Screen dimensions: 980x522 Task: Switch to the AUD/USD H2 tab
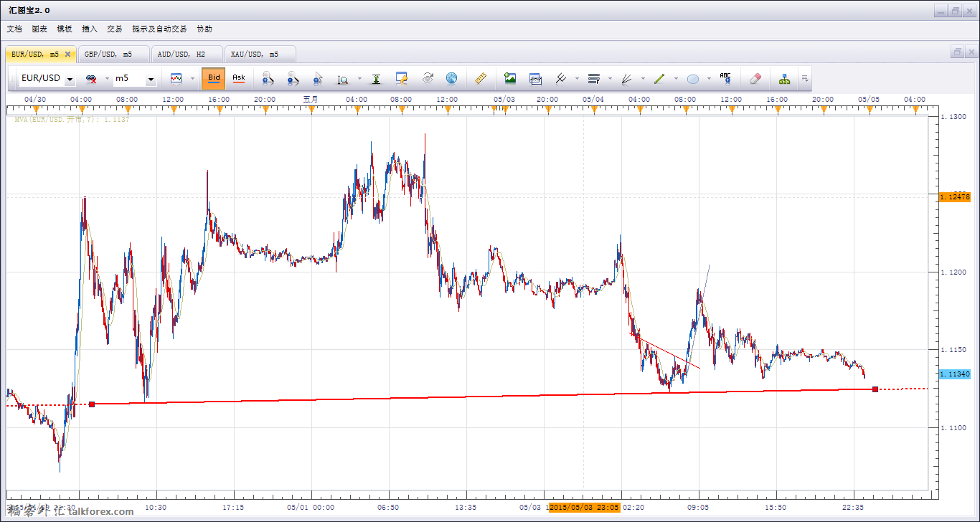coord(186,54)
